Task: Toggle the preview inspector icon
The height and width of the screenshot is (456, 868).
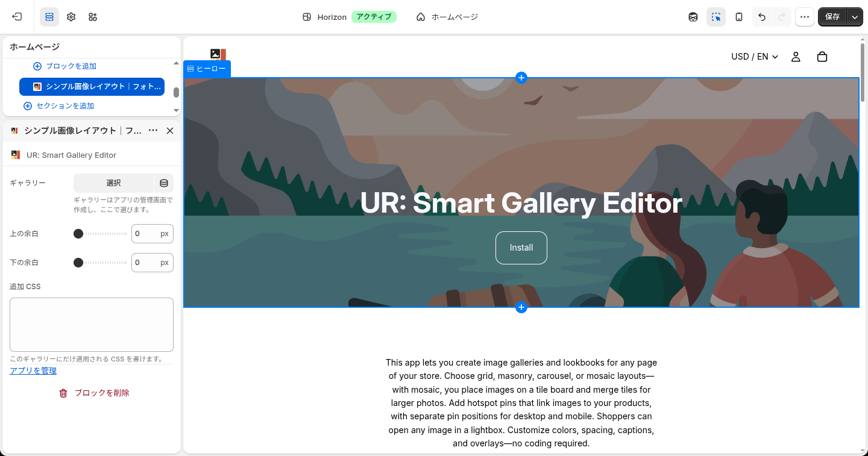Action: coord(716,17)
